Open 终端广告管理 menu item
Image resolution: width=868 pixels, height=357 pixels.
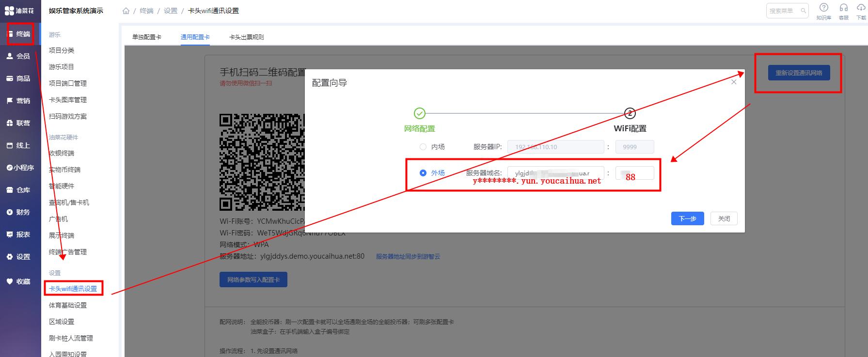[68, 252]
